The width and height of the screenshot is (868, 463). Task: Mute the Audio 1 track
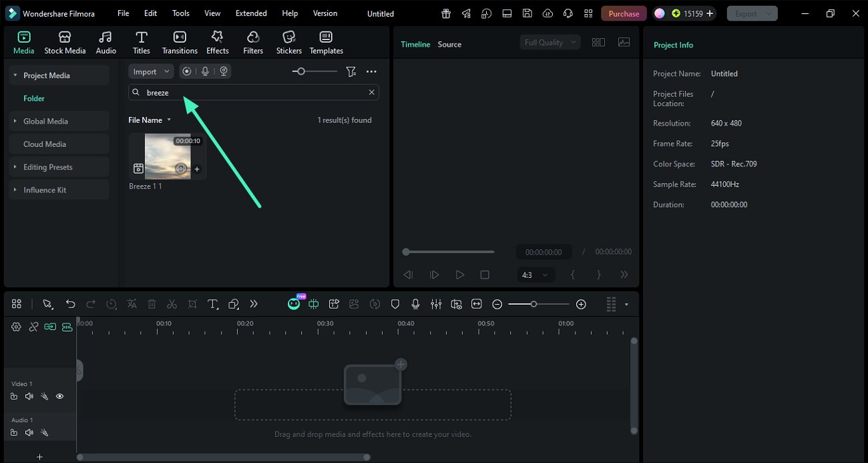[29, 432]
